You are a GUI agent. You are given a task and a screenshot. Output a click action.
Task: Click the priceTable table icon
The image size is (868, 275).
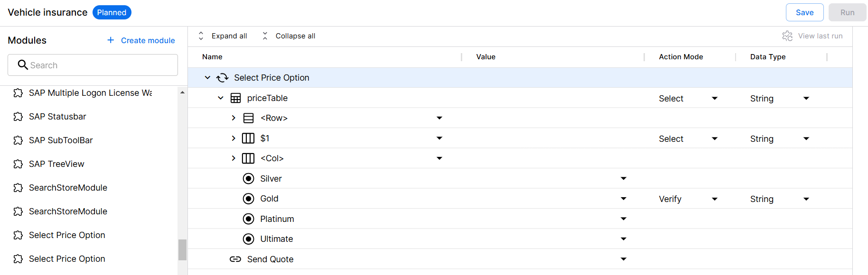tap(235, 98)
